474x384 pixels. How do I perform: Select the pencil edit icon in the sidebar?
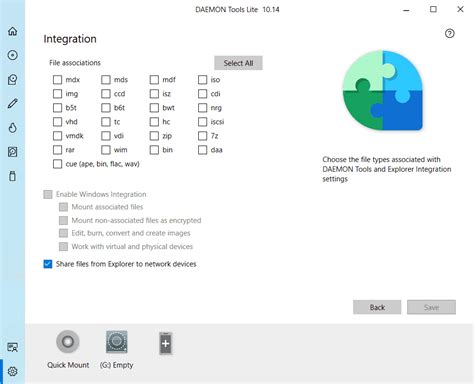coord(13,103)
